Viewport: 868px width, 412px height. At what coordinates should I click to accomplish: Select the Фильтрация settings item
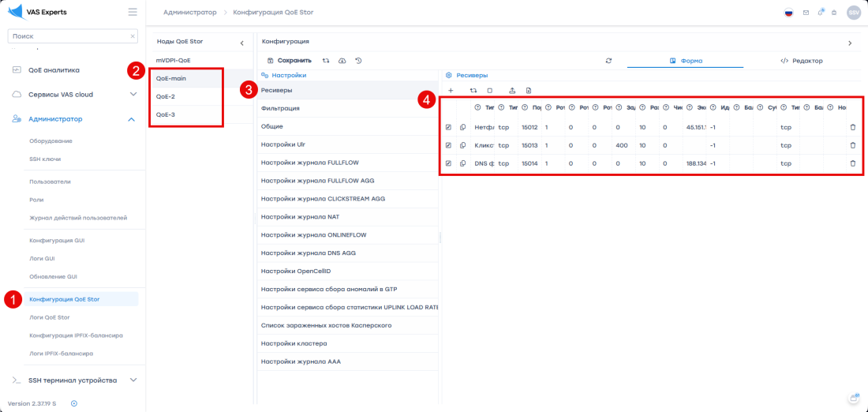point(281,108)
